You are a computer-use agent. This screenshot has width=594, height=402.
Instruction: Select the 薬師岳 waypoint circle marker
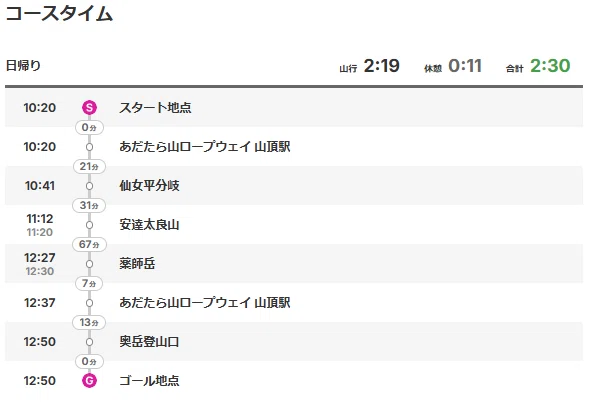pyautogui.click(x=89, y=264)
